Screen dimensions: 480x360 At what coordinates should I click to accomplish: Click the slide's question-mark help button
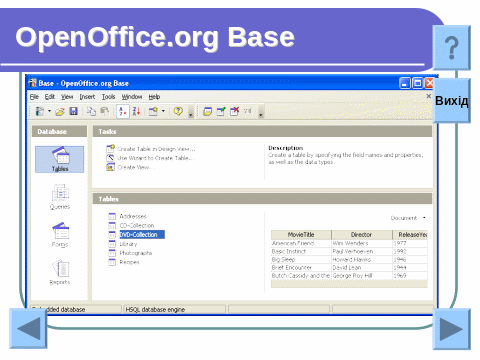pos(452,48)
